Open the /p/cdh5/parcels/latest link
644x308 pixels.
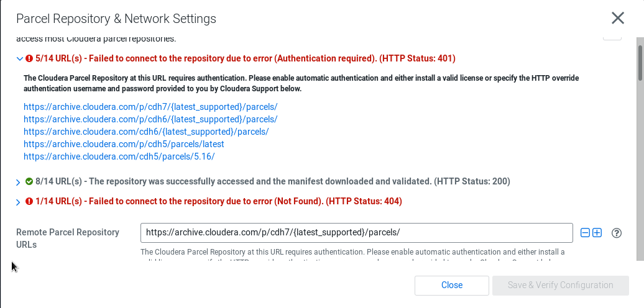pos(124,144)
